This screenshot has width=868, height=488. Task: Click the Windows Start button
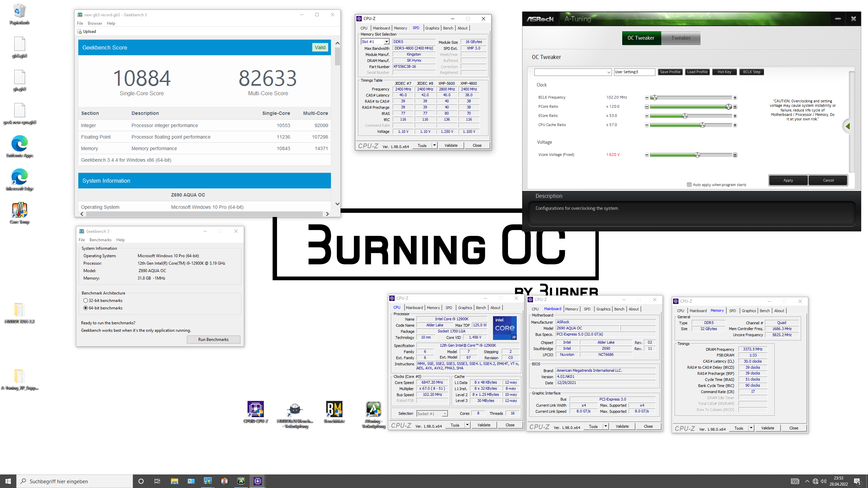8,481
